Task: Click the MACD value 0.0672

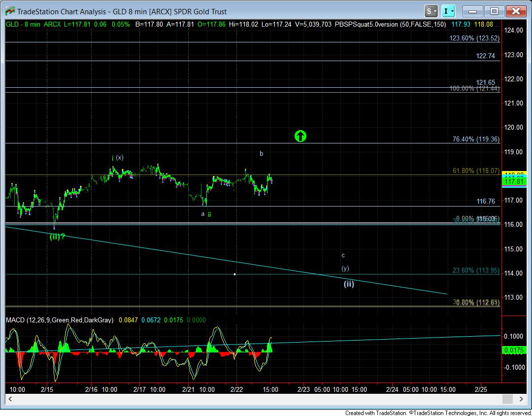Action: tap(151, 320)
